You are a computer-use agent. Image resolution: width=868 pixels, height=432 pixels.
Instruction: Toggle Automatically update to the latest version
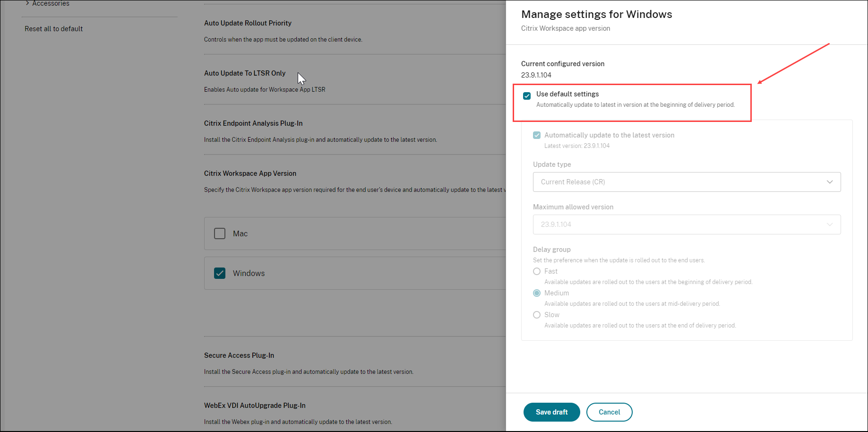537,135
